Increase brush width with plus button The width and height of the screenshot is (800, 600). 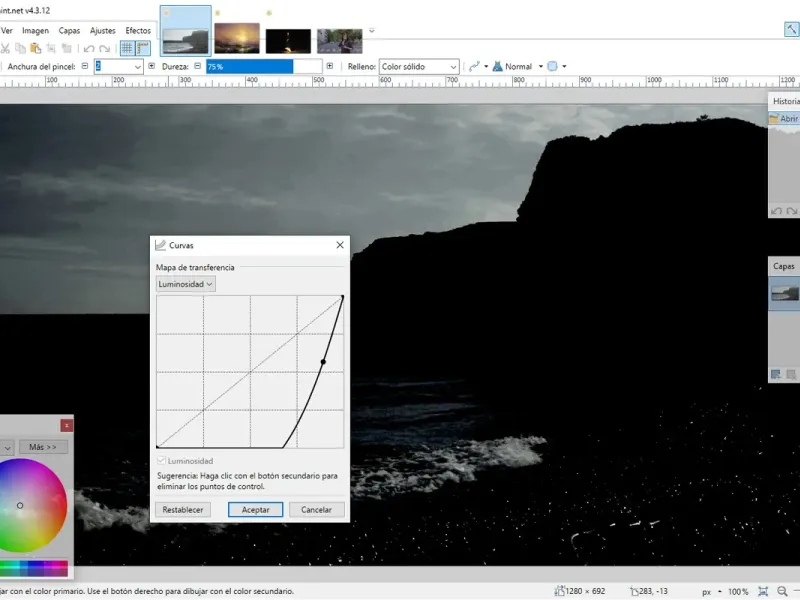(x=152, y=66)
